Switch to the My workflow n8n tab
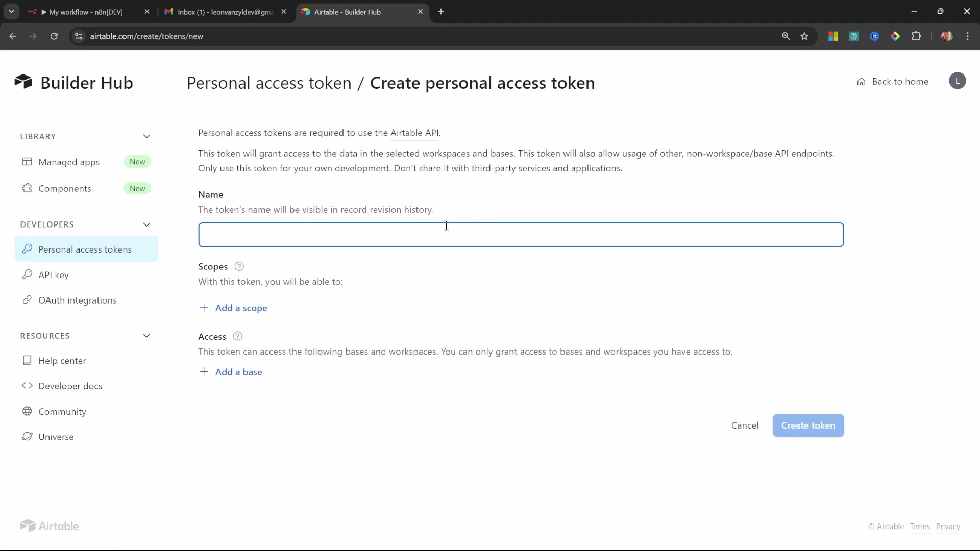The height and width of the screenshot is (551, 980). point(86,12)
